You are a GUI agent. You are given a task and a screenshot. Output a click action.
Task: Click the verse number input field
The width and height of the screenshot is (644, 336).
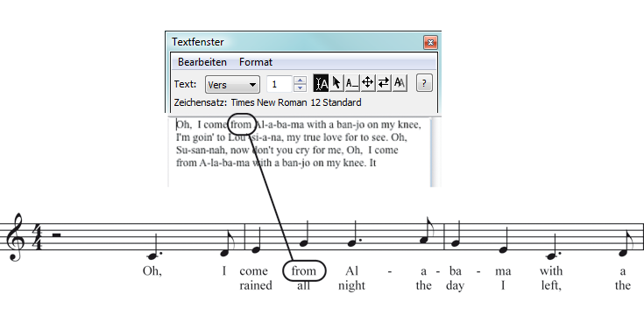point(280,84)
